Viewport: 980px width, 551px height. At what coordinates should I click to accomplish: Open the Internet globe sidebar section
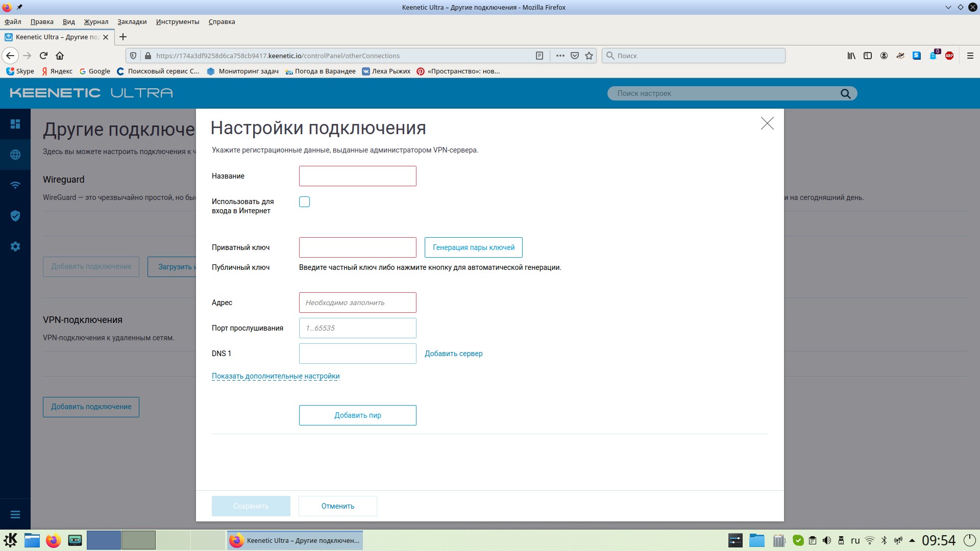pyautogui.click(x=15, y=155)
